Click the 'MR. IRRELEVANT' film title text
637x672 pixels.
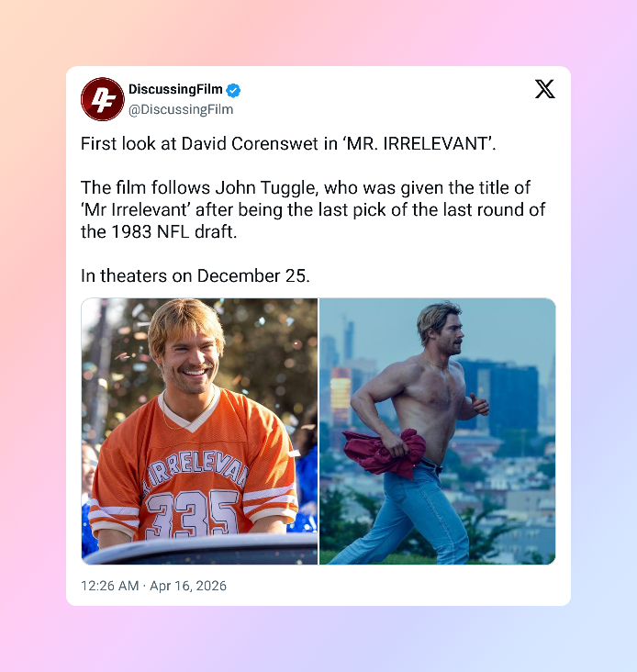(417, 143)
